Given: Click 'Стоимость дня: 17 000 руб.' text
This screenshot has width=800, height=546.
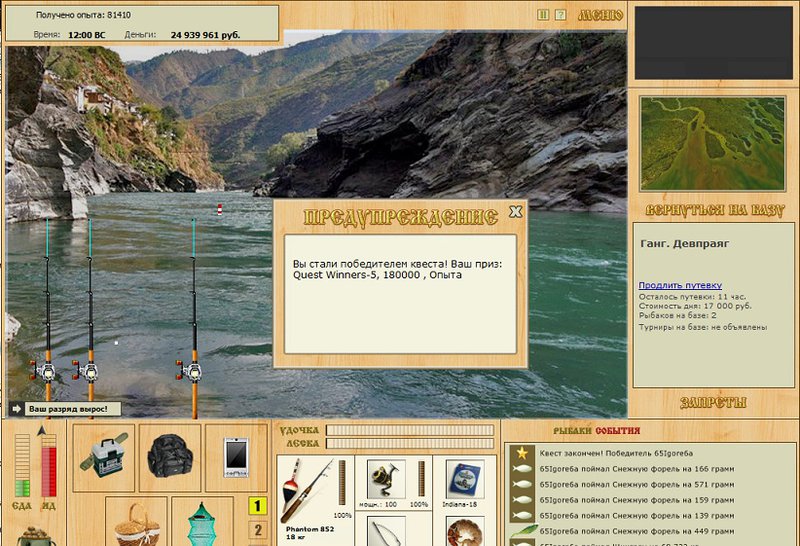Looking at the screenshot, I should point(695,306).
